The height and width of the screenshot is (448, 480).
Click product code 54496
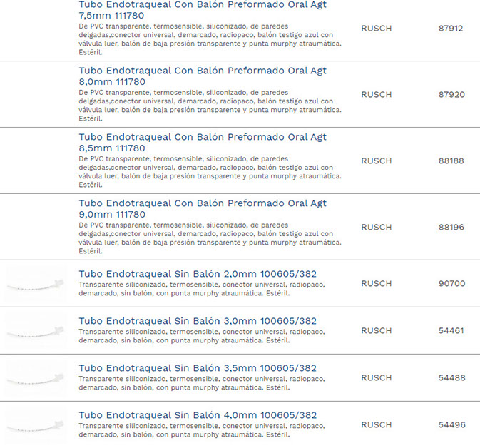[451, 425]
